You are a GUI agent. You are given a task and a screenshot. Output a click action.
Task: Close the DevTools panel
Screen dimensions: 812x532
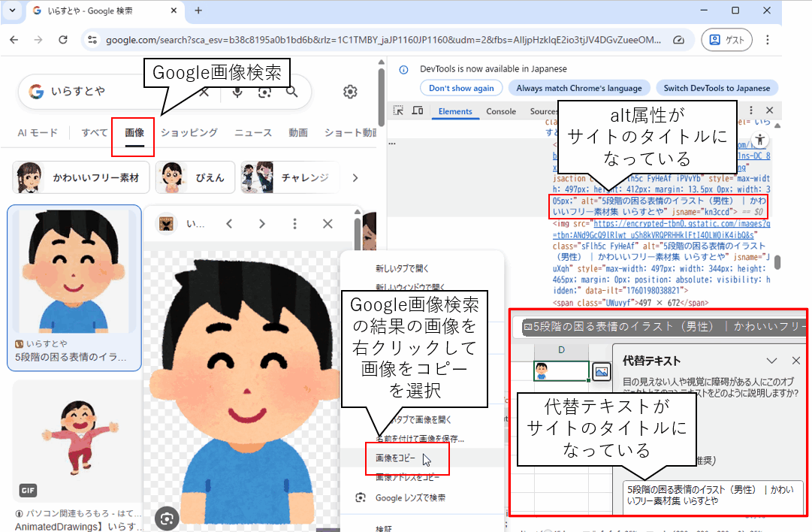pyautogui.click(x=769, y=110)
